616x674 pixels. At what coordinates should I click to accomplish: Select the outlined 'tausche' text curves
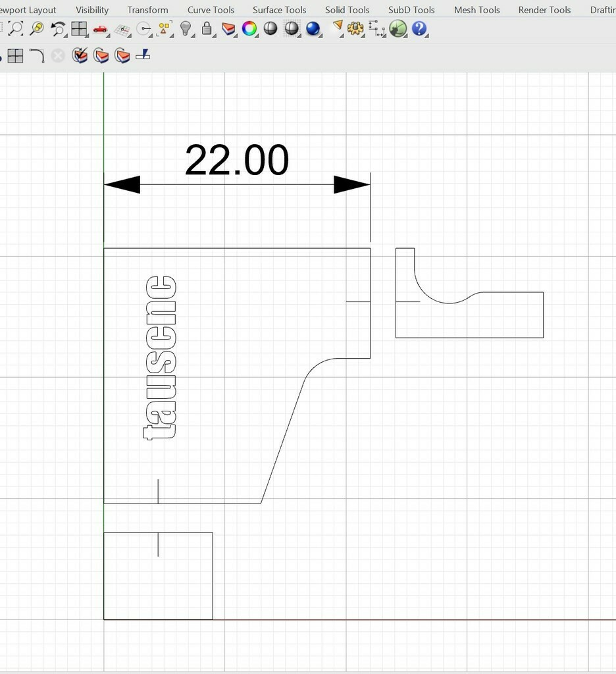coord(159,357)
